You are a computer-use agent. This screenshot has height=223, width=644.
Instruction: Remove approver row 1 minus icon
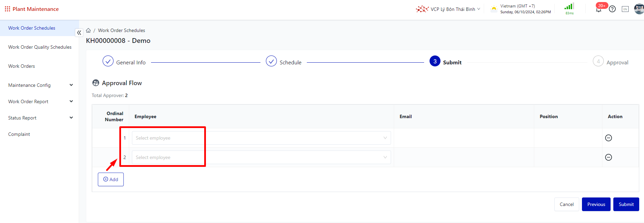608,138
